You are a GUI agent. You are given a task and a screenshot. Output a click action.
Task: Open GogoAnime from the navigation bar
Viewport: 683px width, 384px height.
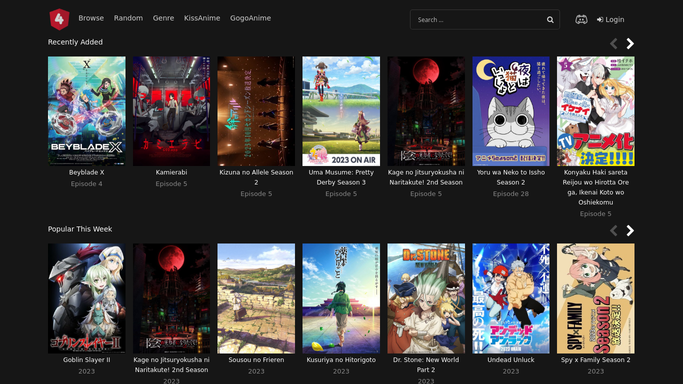click(250, 18)
